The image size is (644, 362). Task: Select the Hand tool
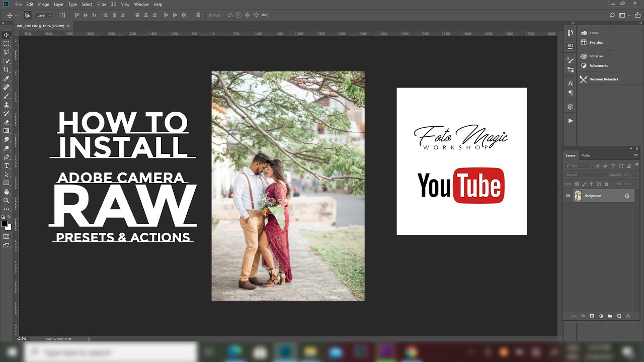point(7,192)
